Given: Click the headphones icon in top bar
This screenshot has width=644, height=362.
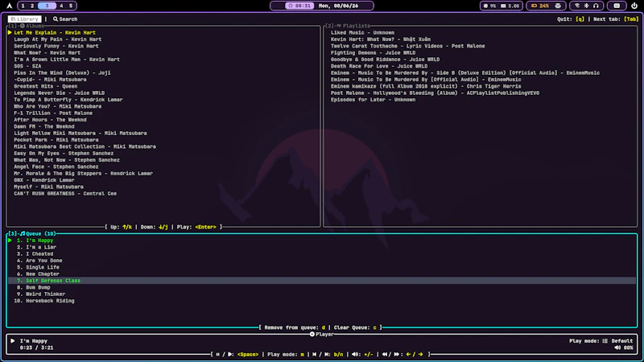Looking at the screenshot, I should 596,6.
